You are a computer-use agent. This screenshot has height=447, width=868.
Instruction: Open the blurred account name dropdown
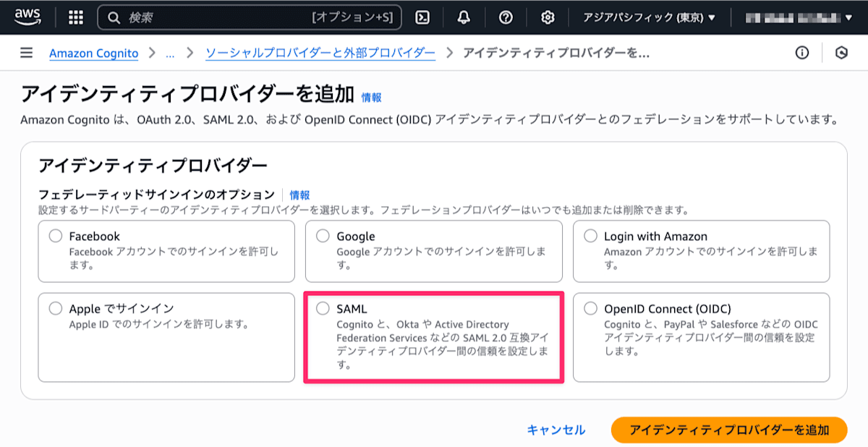click(x=798, y=17)
